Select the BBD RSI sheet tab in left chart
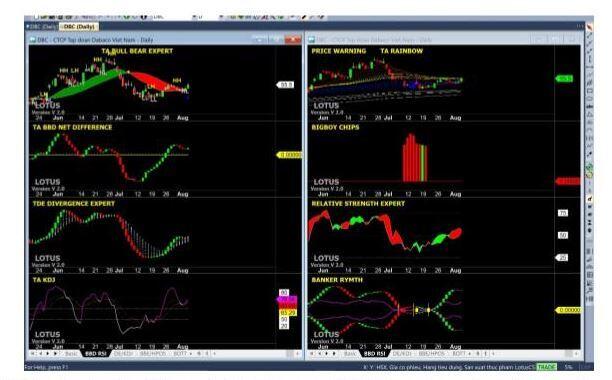 [x=96, y=353]
